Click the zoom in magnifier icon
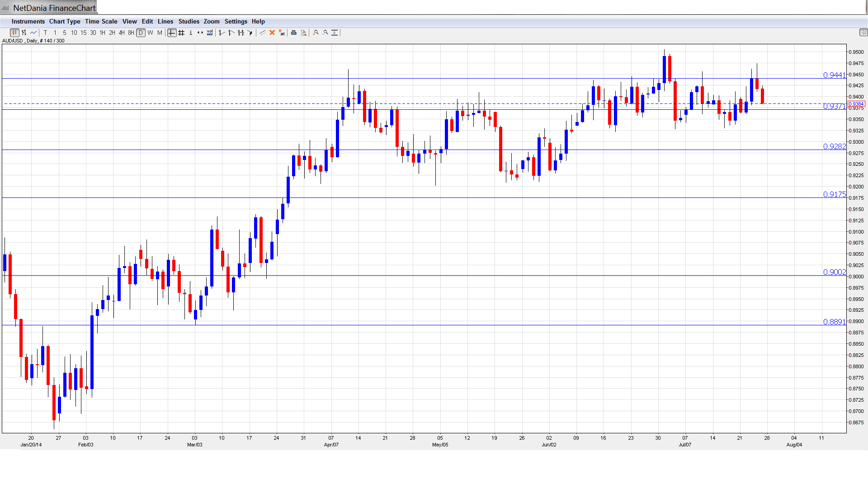This screenshot has width=868, height=488. [x=316, y=33]
